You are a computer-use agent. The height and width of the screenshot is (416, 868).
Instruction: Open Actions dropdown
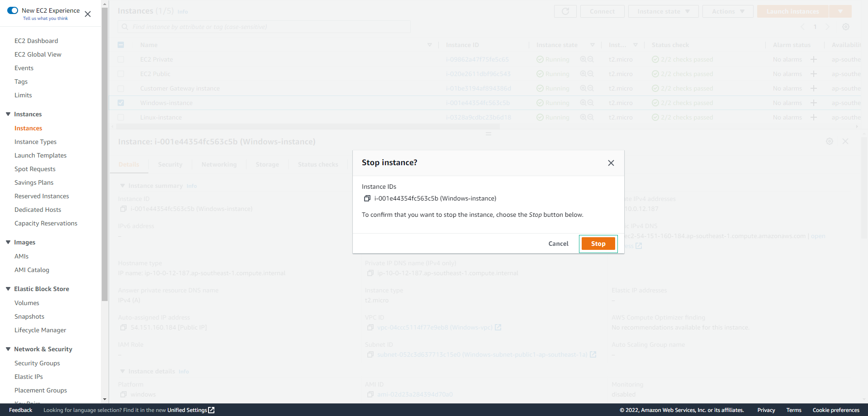[x=728, y=11]
